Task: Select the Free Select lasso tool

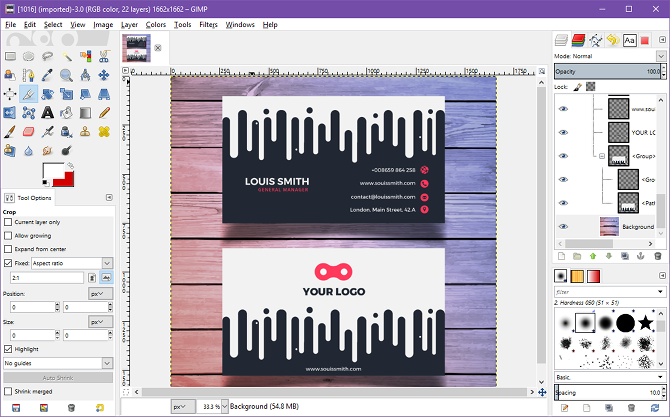Action: 47,56
